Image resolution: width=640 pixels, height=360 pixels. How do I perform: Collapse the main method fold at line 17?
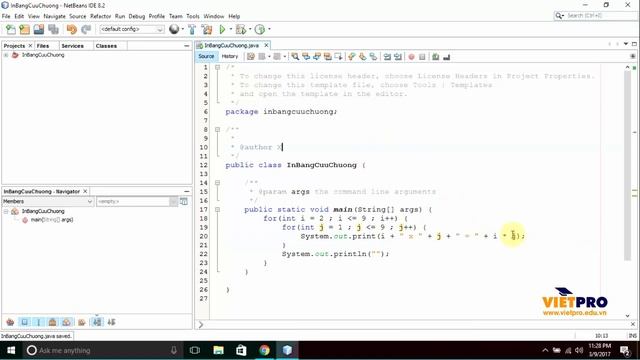[218, 210]
